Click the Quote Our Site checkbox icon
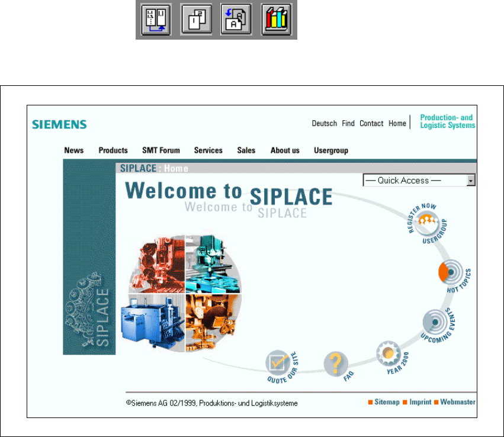This screenshot has width=504, height=437. pyautogui.click(x=278, y=363)
